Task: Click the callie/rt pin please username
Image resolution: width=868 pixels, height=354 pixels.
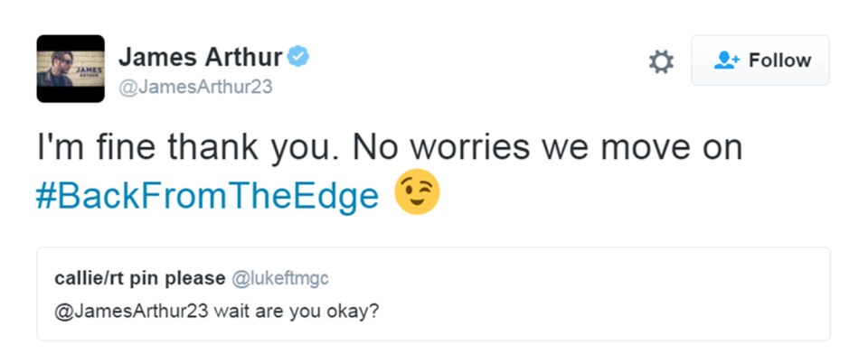Action: pos(139,279)
